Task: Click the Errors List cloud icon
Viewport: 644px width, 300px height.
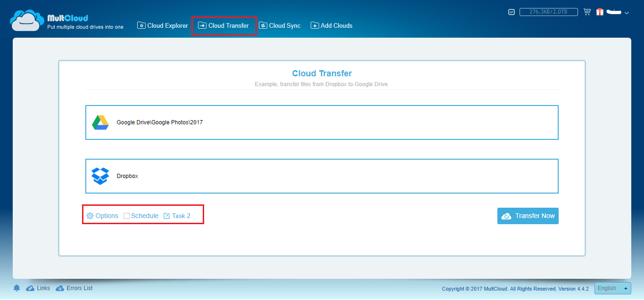Action: point(59,288)
